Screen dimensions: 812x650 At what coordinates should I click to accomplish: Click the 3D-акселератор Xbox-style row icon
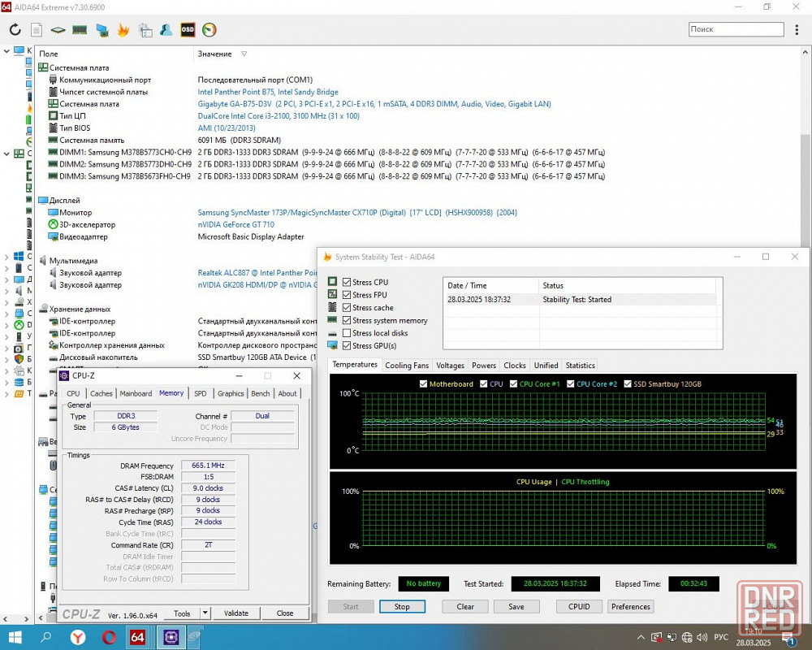(53, 224)
